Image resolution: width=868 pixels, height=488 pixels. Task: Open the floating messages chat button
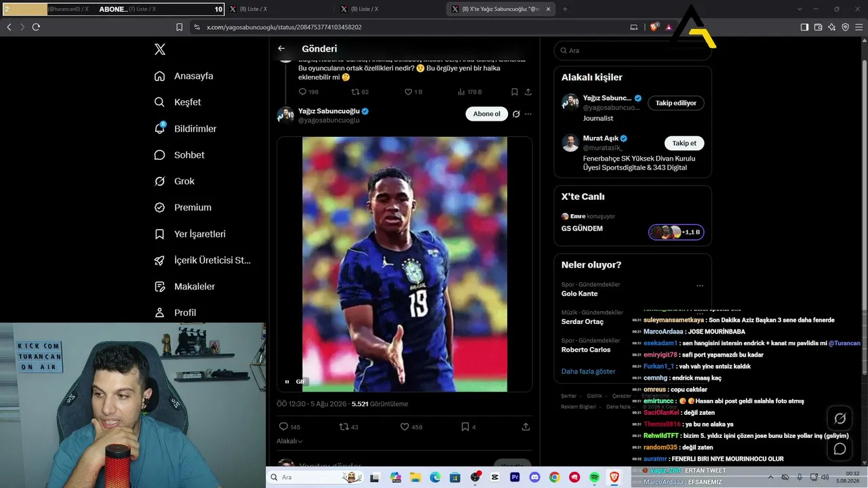click(840, 449)
